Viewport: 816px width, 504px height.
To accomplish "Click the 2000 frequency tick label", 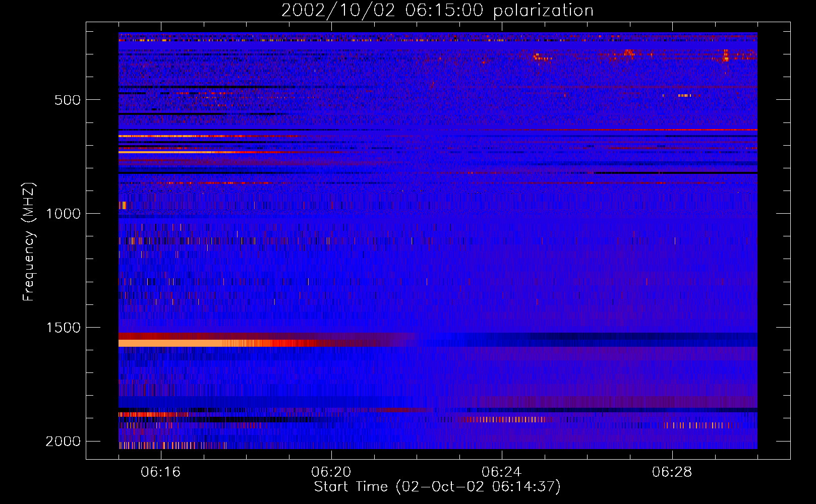I will (x=63, y=442).
